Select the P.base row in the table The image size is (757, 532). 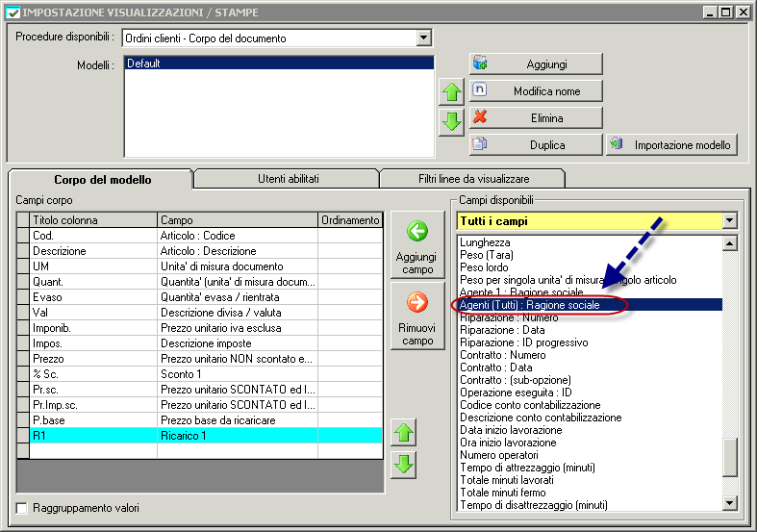point(199,420)
